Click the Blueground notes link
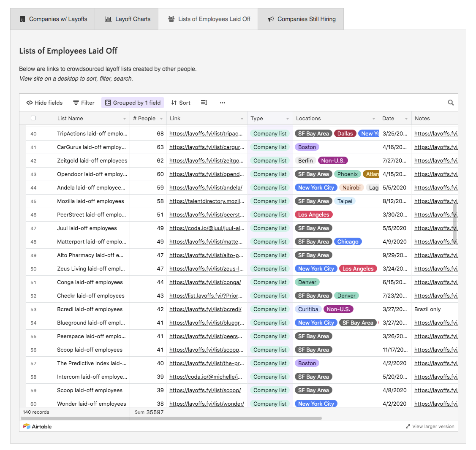The width and height of the screenshot is (476, 450). point(436,323)
